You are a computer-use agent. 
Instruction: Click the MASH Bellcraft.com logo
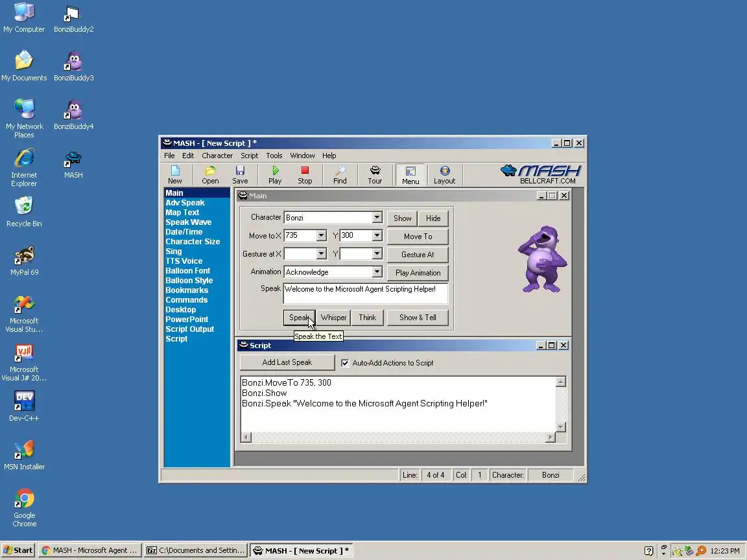click(x=541, y=174)
